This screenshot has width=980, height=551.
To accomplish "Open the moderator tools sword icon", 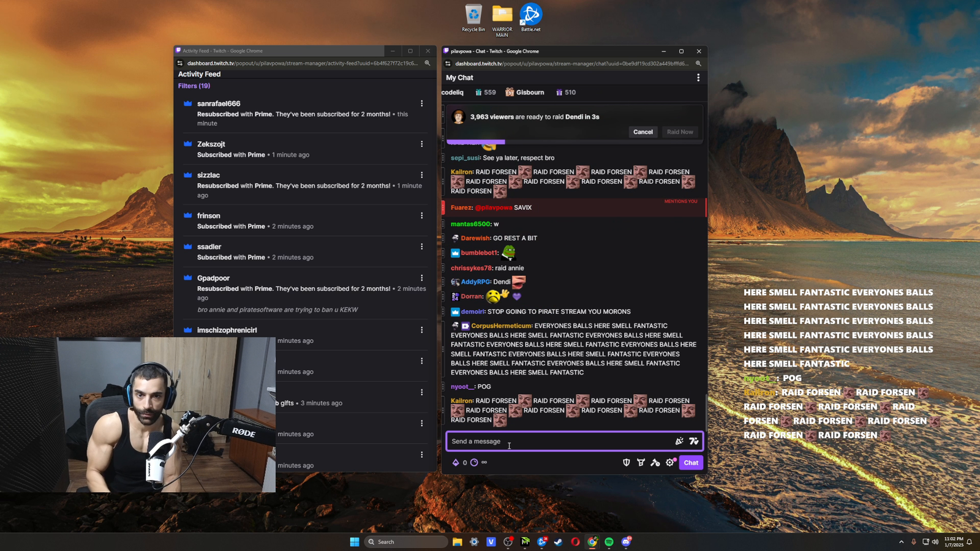I will tap(655, 462).
